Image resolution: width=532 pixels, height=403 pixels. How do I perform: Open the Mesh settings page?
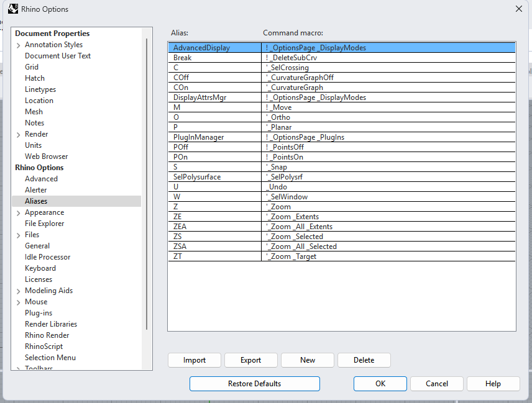click(x=34, y=111)
